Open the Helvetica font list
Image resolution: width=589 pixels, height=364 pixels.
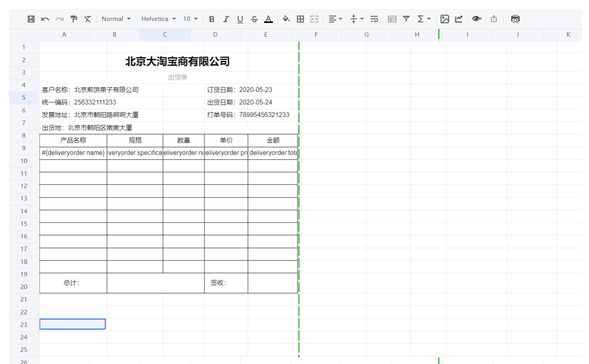(158, 19)
